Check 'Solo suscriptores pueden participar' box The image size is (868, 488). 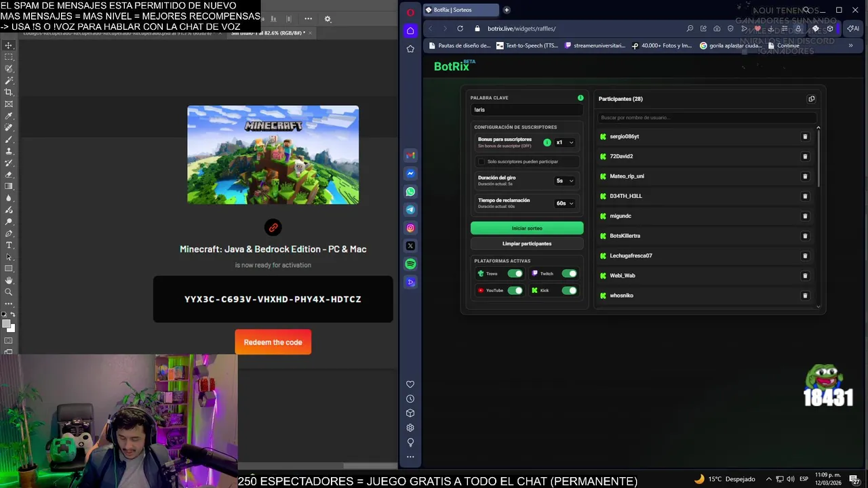481,161
